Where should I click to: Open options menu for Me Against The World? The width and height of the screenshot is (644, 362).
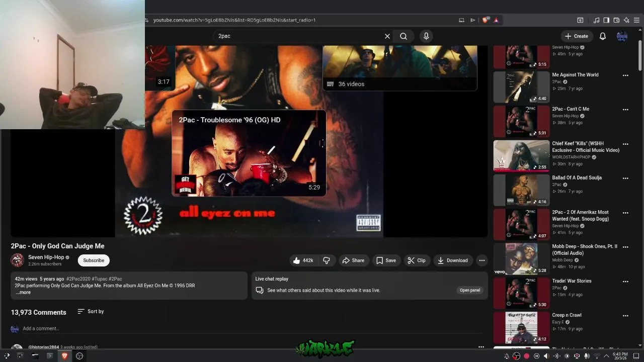(x=625, y=75)
